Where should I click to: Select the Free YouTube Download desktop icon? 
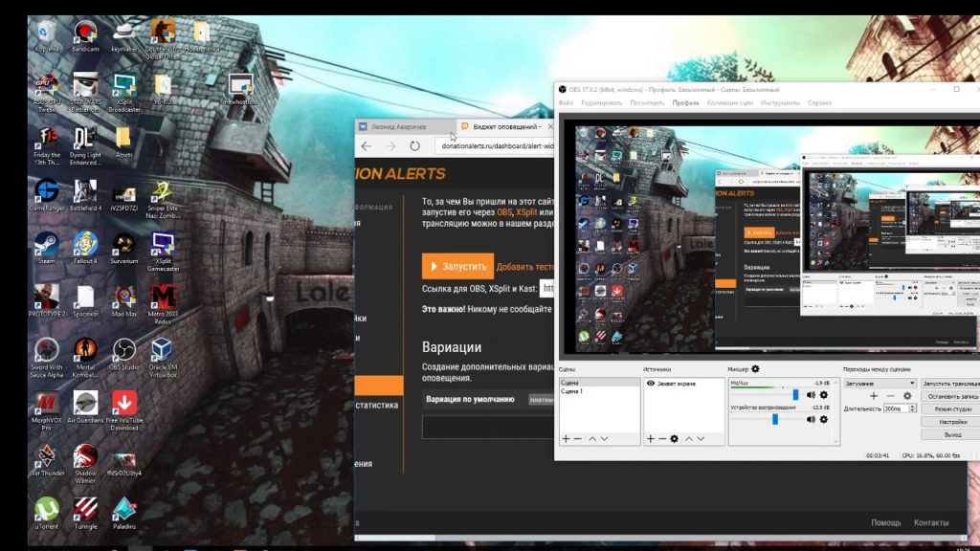click(123, 411)
